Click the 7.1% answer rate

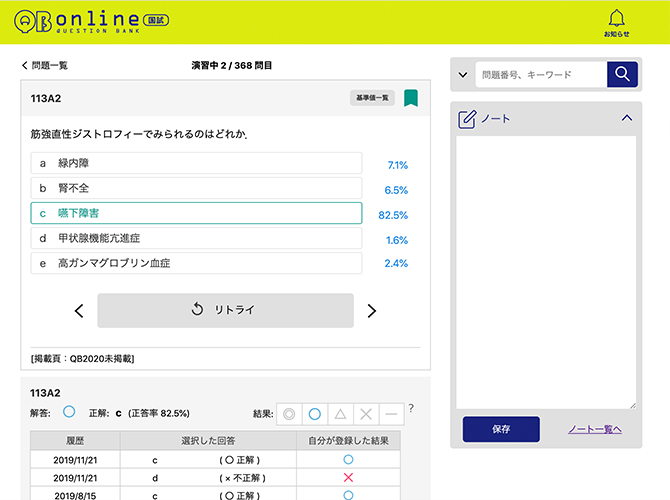[x=397, y=165]
